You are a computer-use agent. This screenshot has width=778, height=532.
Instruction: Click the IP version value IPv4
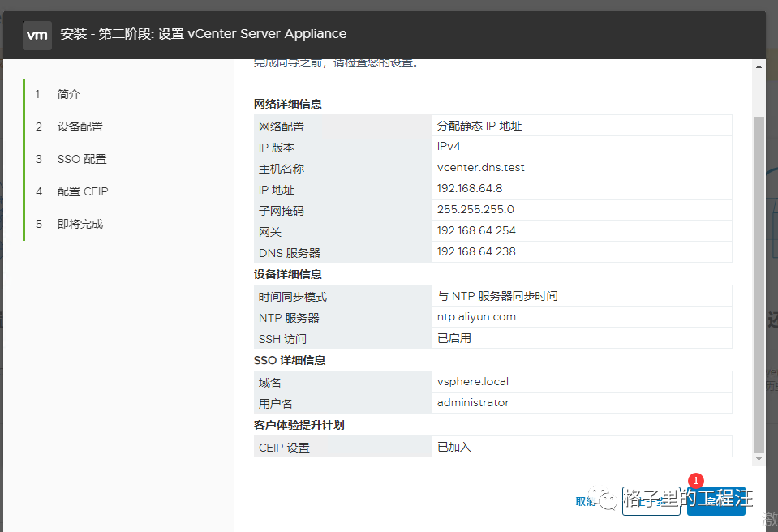(x=449, y=146)
